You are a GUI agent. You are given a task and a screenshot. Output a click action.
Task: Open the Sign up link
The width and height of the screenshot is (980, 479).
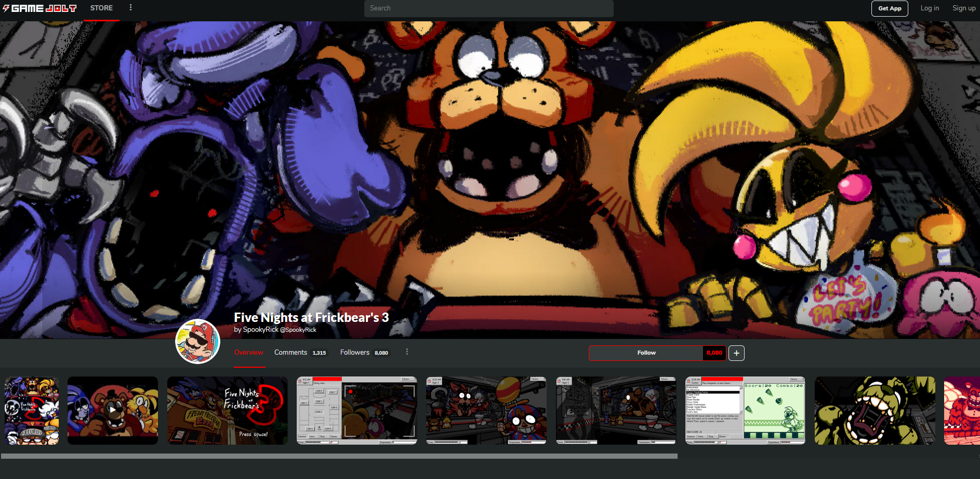pyautogui.click(x=964, y=8)
